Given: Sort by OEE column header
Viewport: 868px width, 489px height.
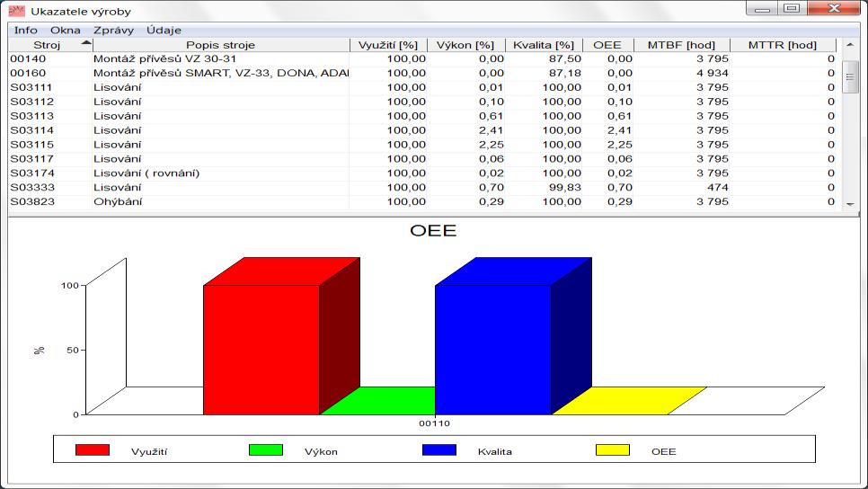Looking at the screenshot, I should 607,45.
